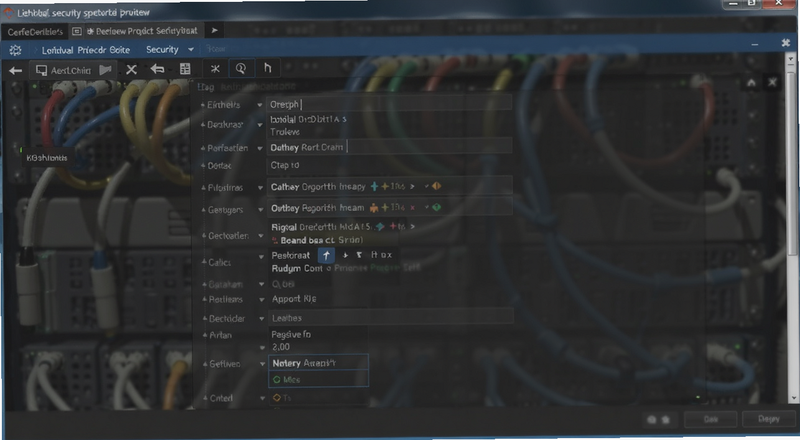Switch to the CerfeCeritle's tab
Viewport: 800px width, 440px height.
pyautogui.click(x=35, y=32)
